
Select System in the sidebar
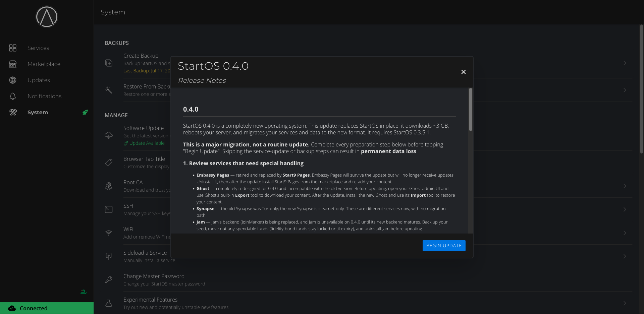point(38,112)
